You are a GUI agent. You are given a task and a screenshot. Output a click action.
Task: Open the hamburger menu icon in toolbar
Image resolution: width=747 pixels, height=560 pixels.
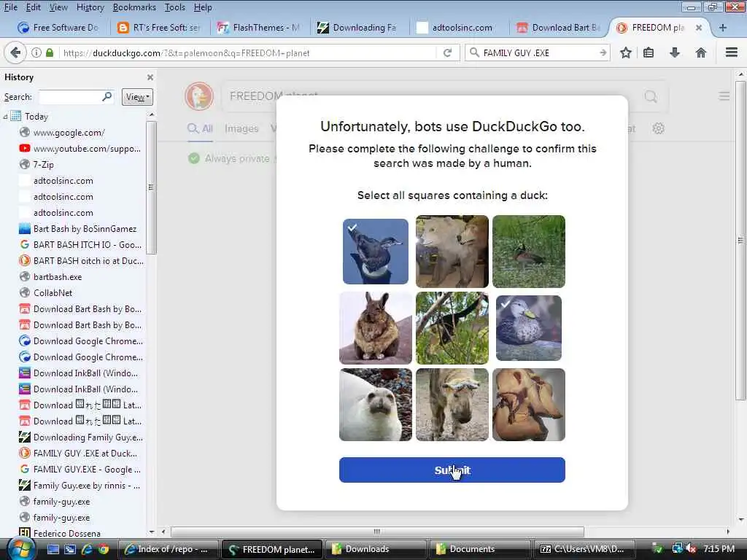click(x=731, y=52)
